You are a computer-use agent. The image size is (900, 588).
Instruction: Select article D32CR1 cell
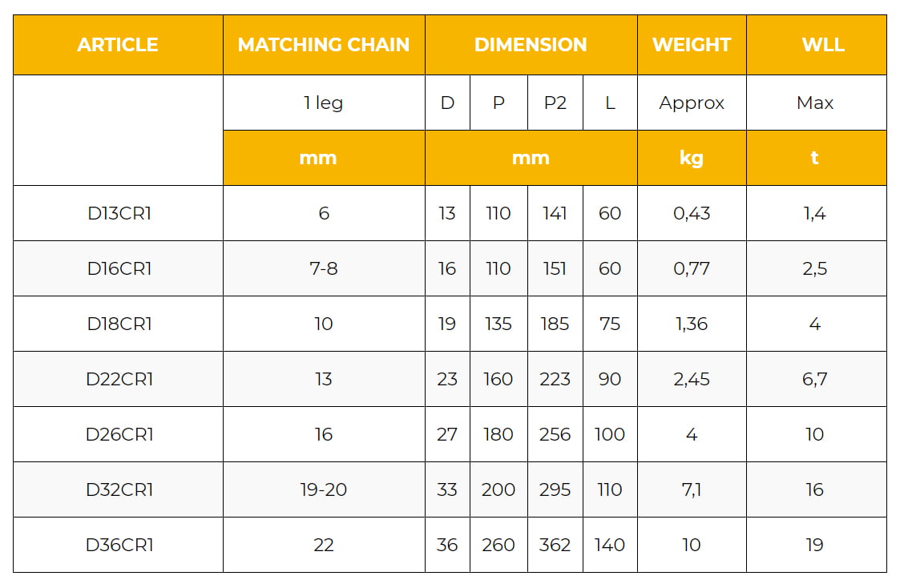(119, 490)
